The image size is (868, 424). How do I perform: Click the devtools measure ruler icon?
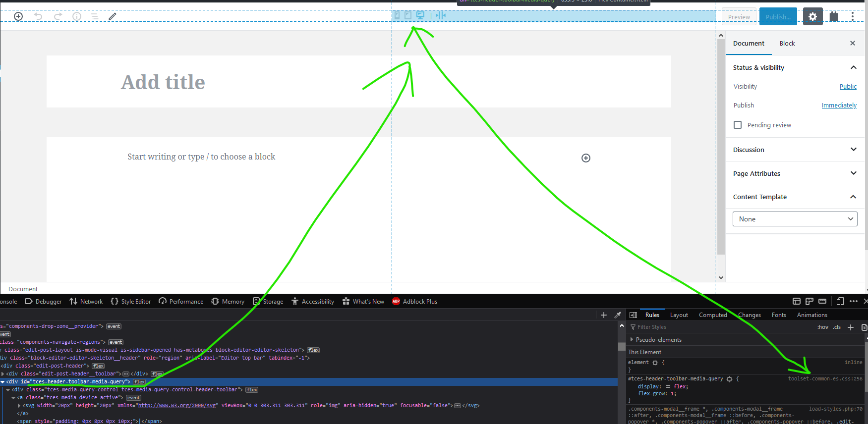click(822, 301)
